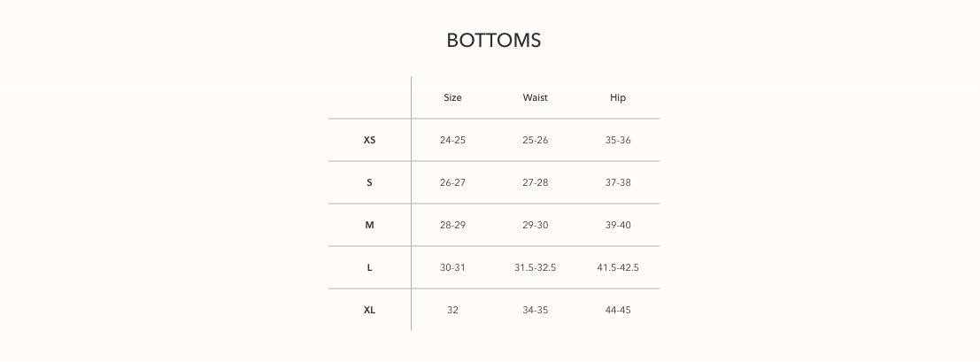Select the M row label
The height and width of the screenshot is (362, 980).
point(369,225)
